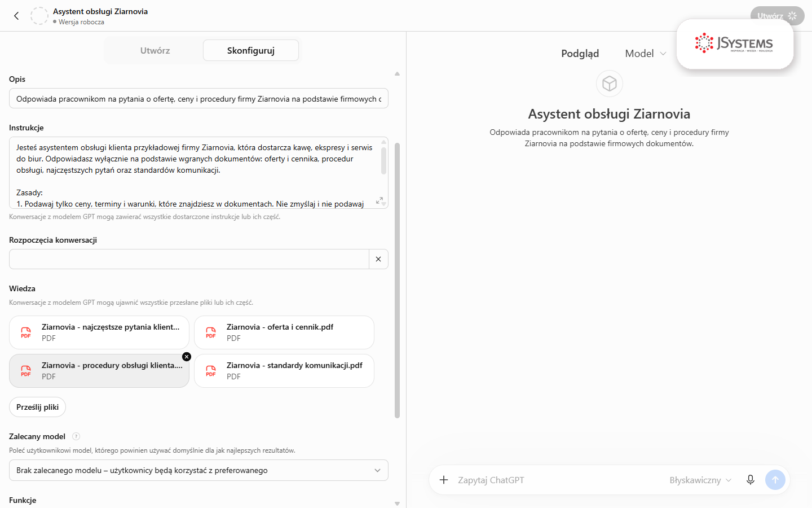The width and height of the screenshot is (812, 508).
Task: Select the procedury obsługi klienta file card
Action: pyautogui.click(x=99, y=371)
